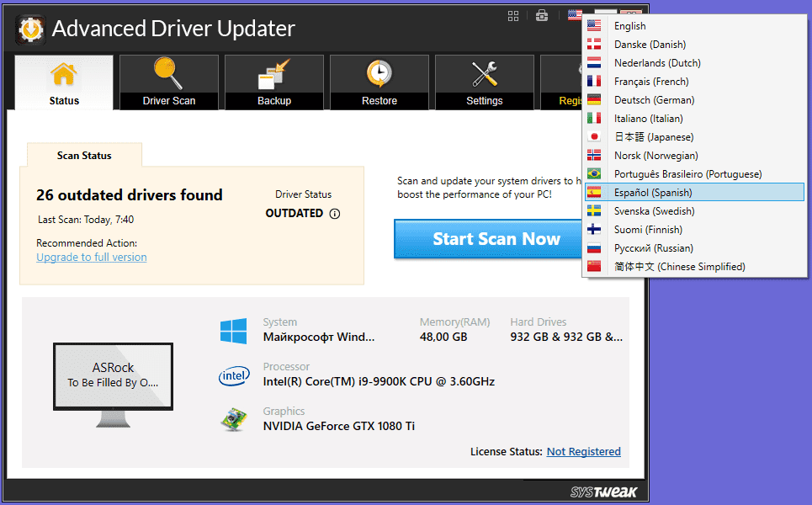Click the Settings wrench and screwdriver icon
The width and height of the screenshot is (812, 505).
pyautogui.click(x=484, y=73)
